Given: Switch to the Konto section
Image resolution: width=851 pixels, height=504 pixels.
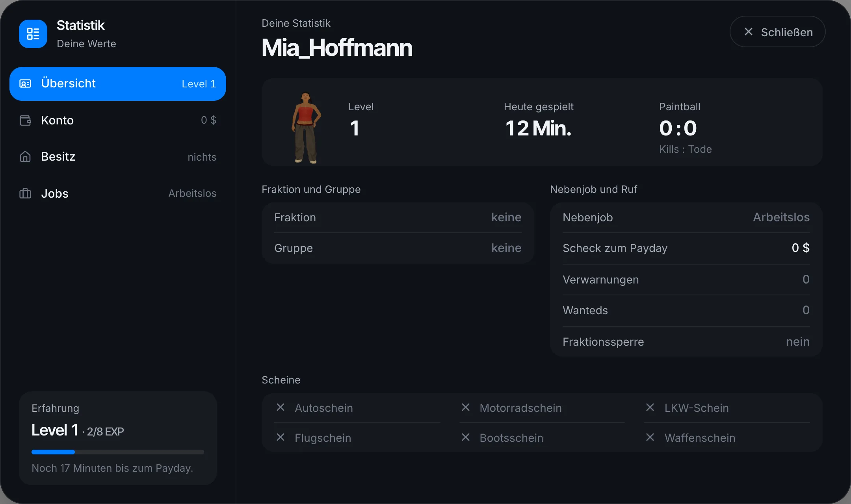Looking at the screenshot, I should click(x=118, y=120).
